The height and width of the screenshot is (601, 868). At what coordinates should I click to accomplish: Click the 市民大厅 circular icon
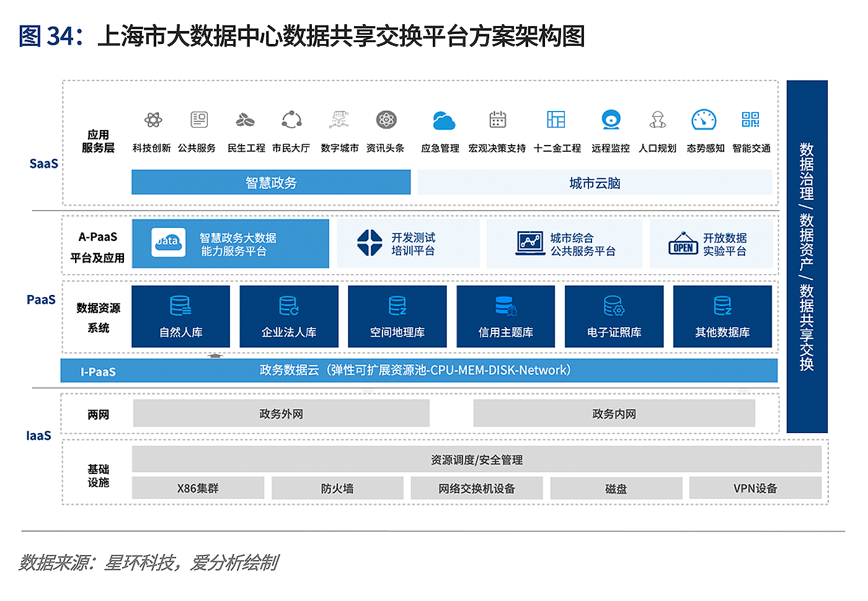pos(291,120)
